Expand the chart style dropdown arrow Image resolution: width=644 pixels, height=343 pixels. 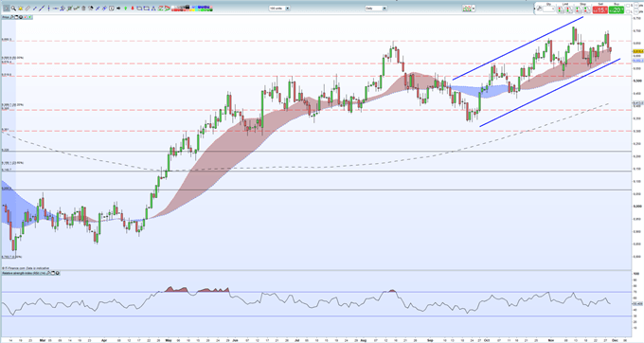pyautogui.click(x=474, y=9)
